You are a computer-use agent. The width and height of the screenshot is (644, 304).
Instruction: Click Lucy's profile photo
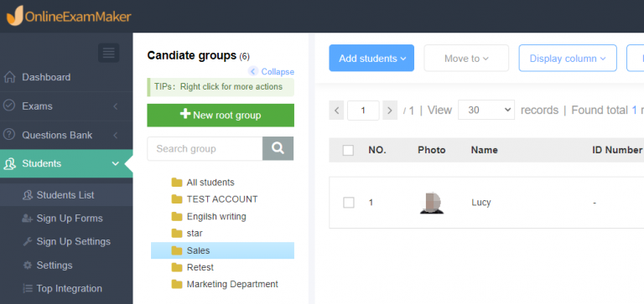432,203
